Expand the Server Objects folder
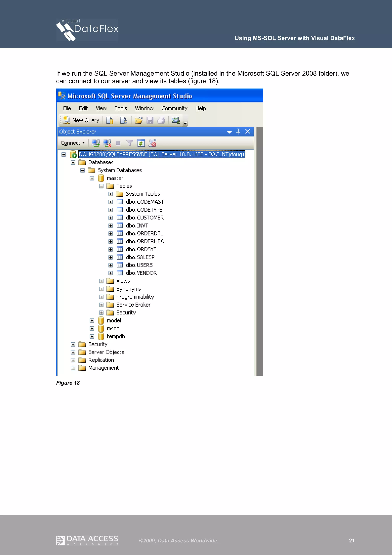 point(73,352)
